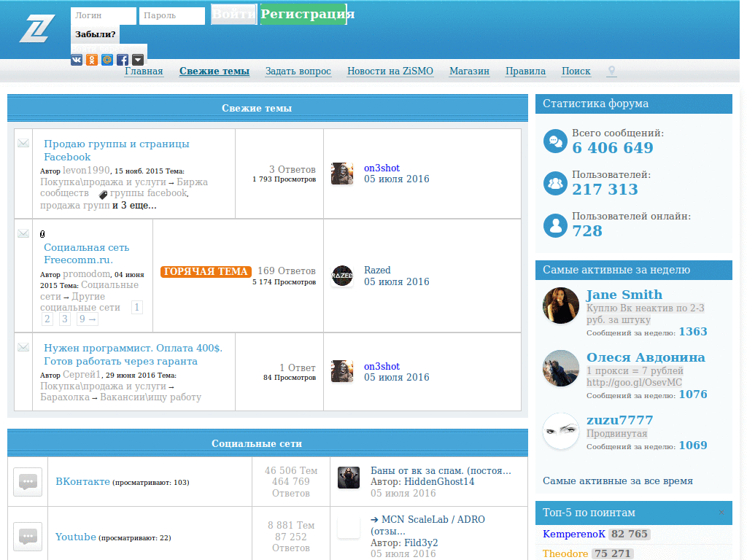Viewport: 747px width, 560px height.
Task: Click envelope icon for programmer thread
Action: pyautogui.click(x=23, y=347)
